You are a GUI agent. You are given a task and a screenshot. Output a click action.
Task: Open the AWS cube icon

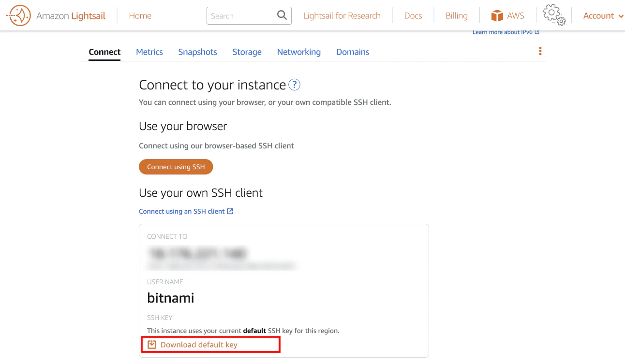[497, 16]
